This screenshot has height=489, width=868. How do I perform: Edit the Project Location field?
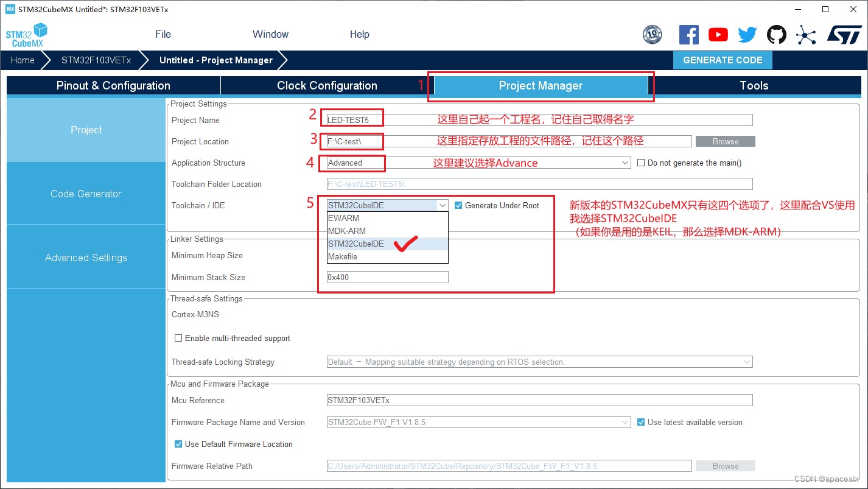(x=509, y=141)
